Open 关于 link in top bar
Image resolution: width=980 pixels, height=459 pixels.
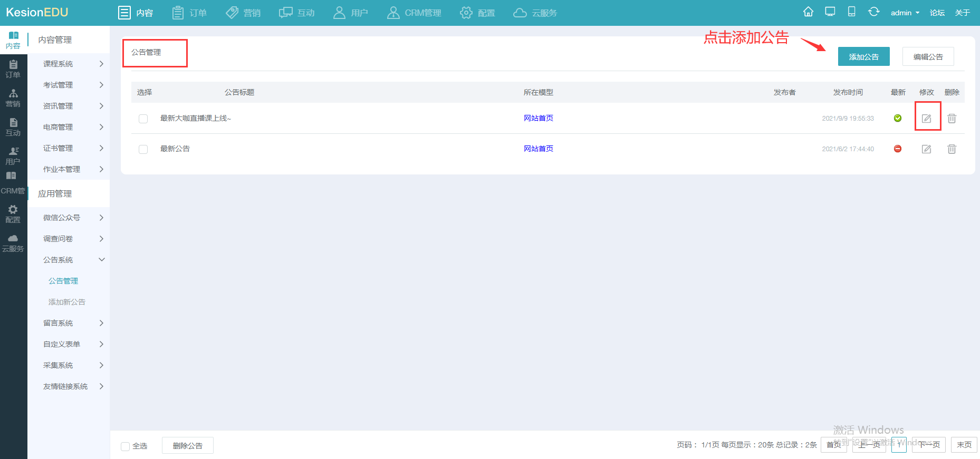point(962,13)
